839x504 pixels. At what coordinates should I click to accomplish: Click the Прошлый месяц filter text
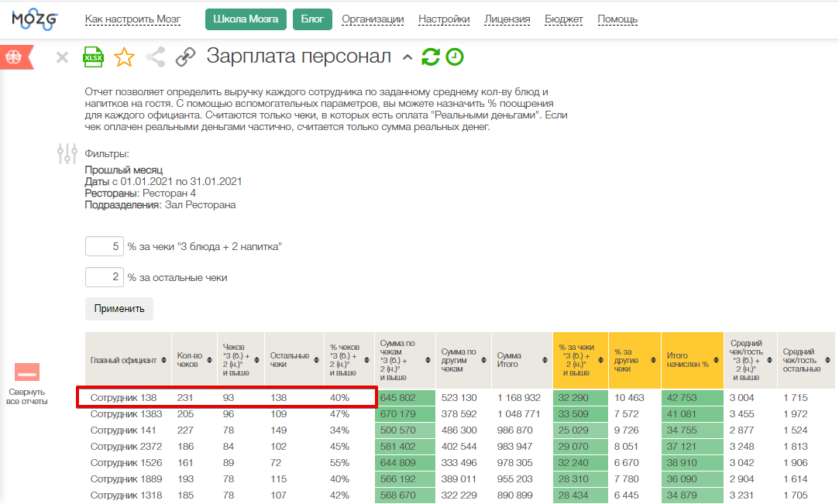coord(124,170)
